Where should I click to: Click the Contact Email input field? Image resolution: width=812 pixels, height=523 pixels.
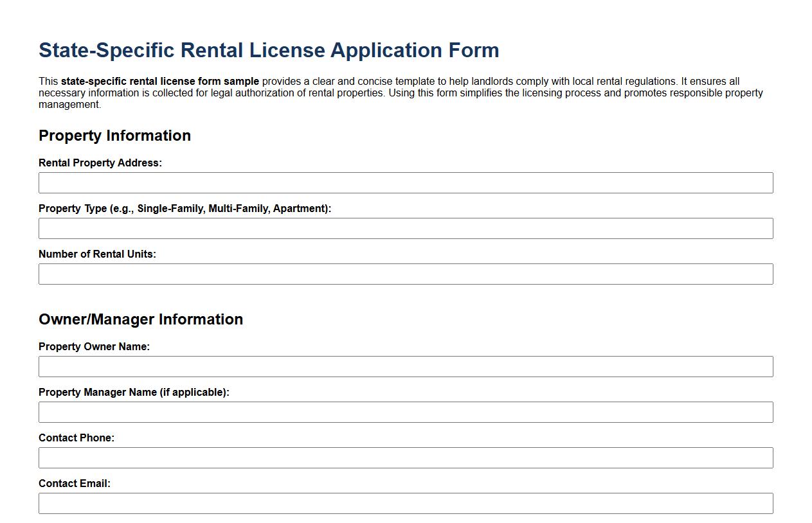pos(405,503)
